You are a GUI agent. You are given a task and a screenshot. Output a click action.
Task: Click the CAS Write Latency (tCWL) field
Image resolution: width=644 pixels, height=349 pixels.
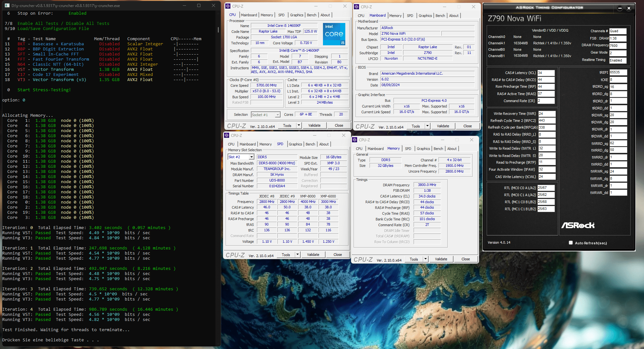[x=547, y=176]
